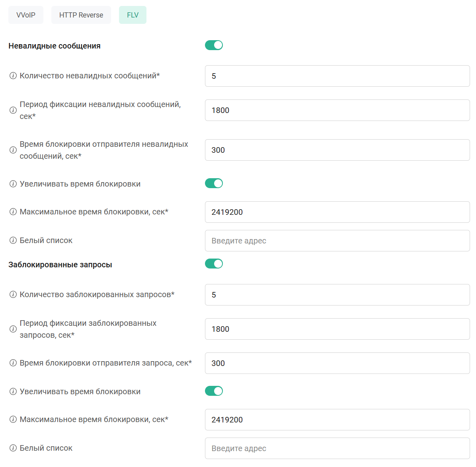Edit Время блокировки отправителя запроса value field
Viewport: 476px width, 467px height.
pyautogui.click(x=337, y=363)
